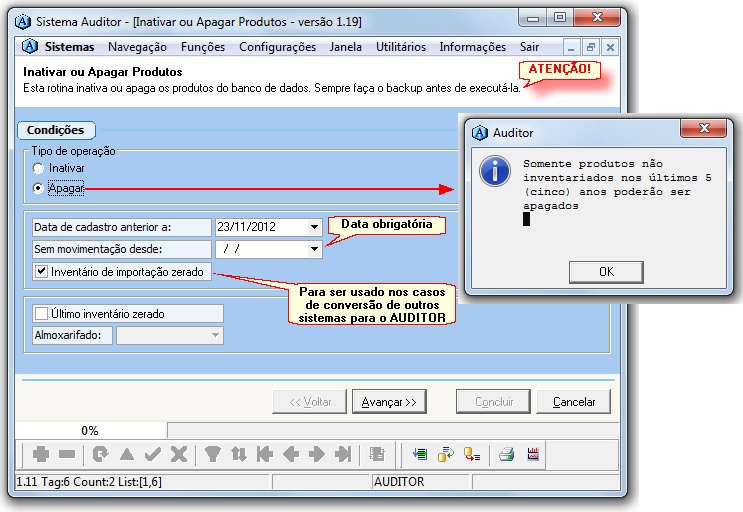
Task: Go to last record toolbar icon
Action: click(343, 454)
